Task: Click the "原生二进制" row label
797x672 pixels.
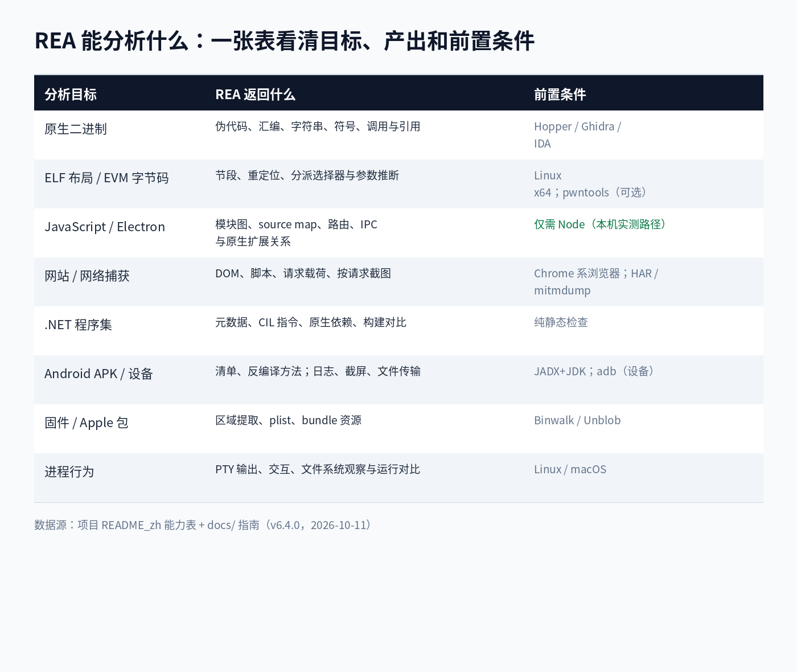Action: coord(76,129)
